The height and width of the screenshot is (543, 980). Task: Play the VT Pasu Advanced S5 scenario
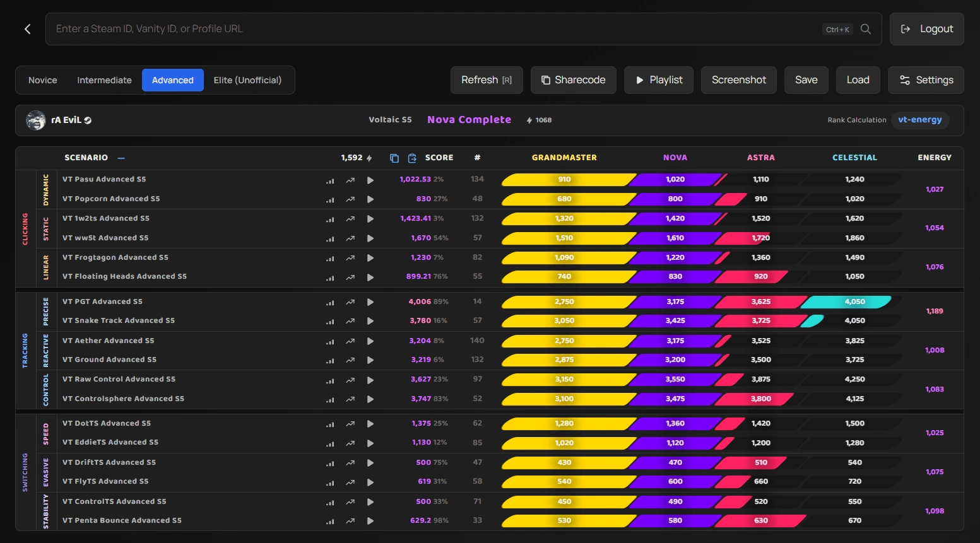370,180
